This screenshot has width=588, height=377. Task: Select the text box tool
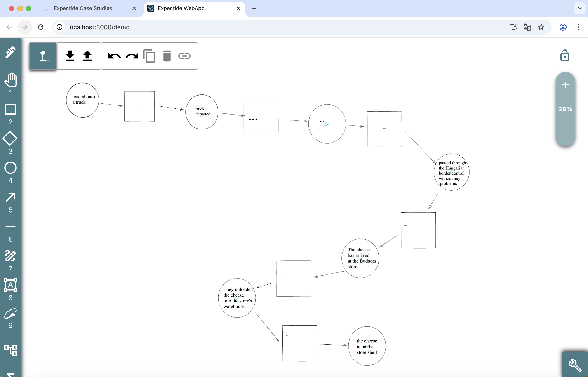point(10,285)
